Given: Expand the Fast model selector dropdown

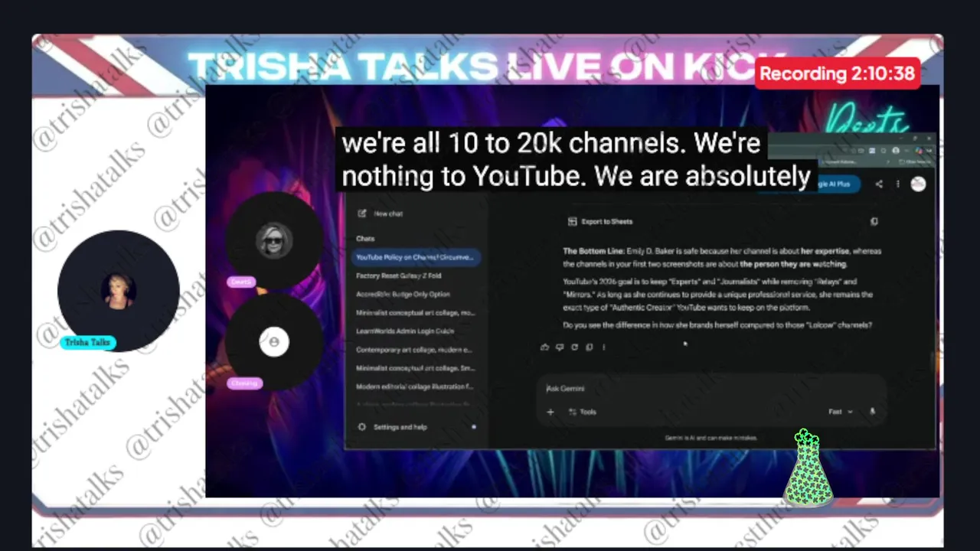Looking at the screenshot, I should pos(840,412).
